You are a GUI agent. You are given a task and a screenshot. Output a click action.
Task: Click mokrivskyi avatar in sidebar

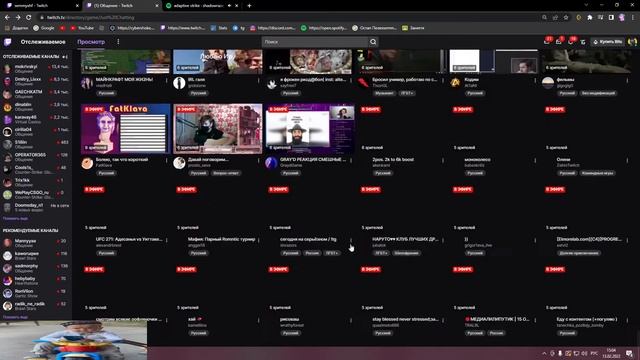click(x=7, y=69)
